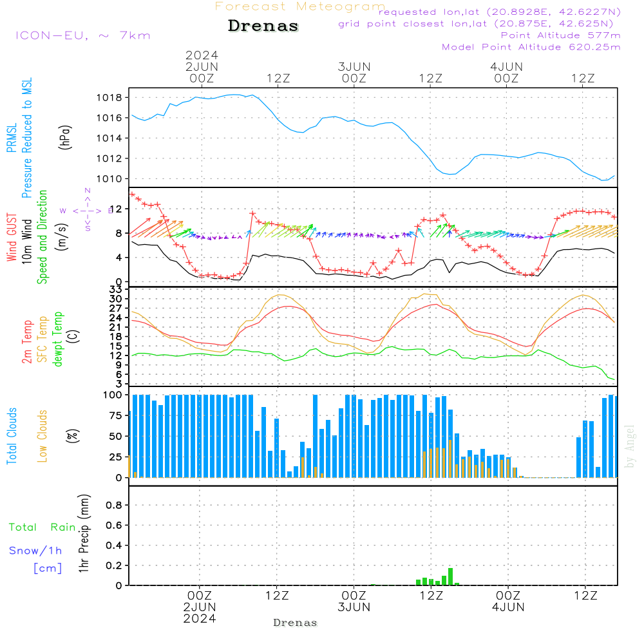Click the '10m Wind' vertical label
This screenshot has width=644, height=644.
pos(26,241)
